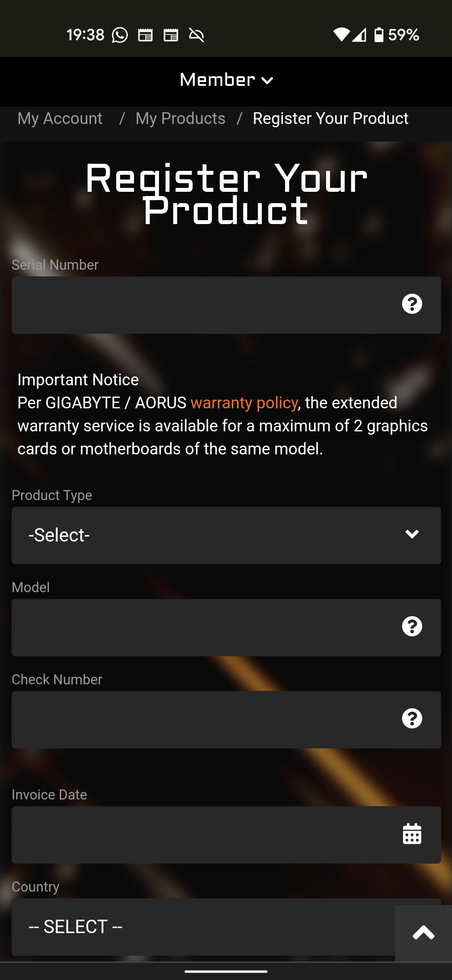452x980 pixels.
Task: Open the warranty policy link
Action: [244, 403]
